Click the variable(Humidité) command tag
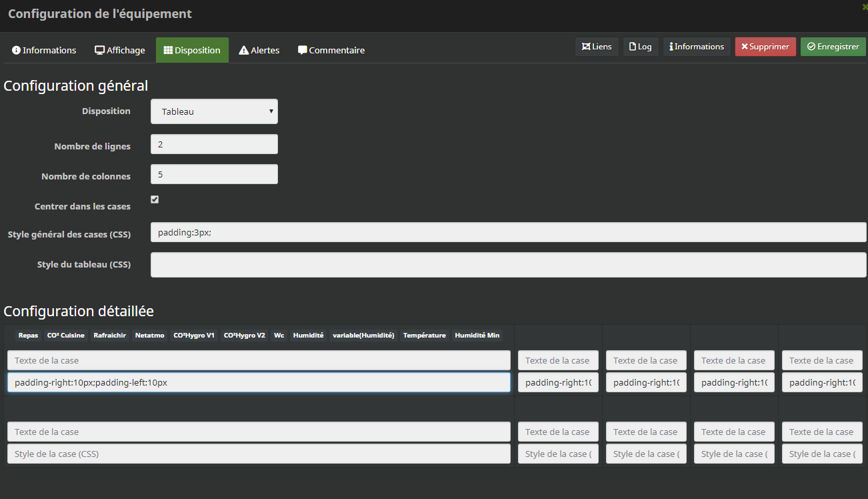Screen dimensions: 868x499 [x=363, y=336]
